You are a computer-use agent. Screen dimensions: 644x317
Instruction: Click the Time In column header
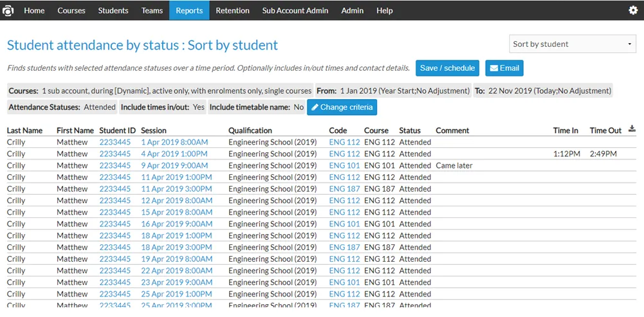(x=566, y=131)
